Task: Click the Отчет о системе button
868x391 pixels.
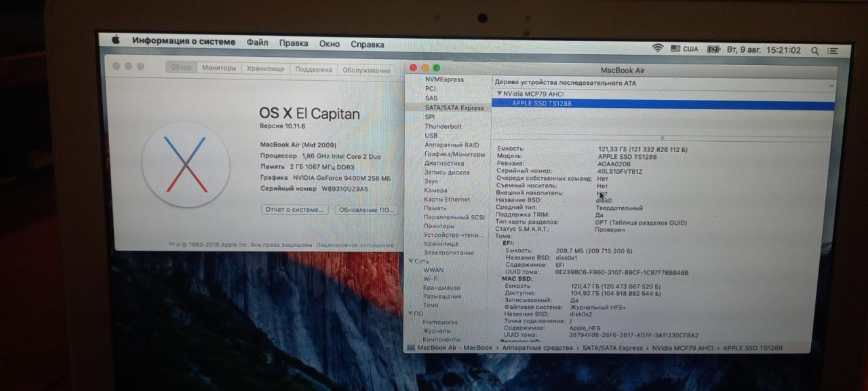Action: 294,210
